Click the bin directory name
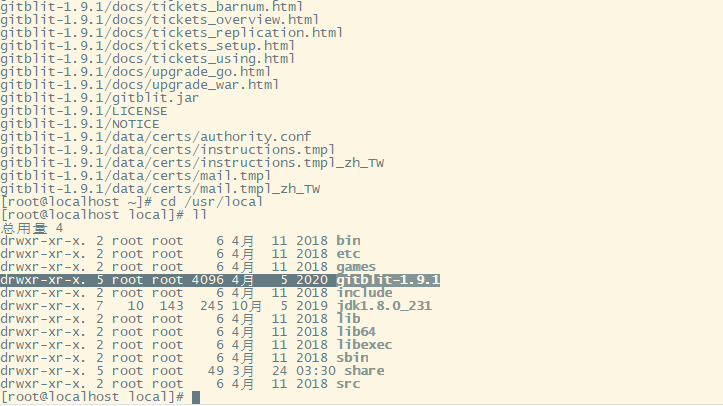This screenshot has width=723, height=406. click(x=348, y=241)
